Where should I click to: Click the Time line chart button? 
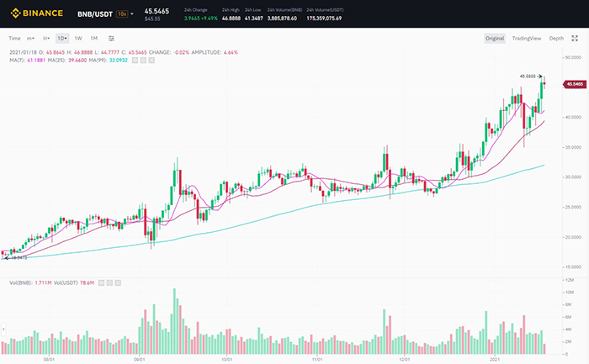click(x=14, y=39)
